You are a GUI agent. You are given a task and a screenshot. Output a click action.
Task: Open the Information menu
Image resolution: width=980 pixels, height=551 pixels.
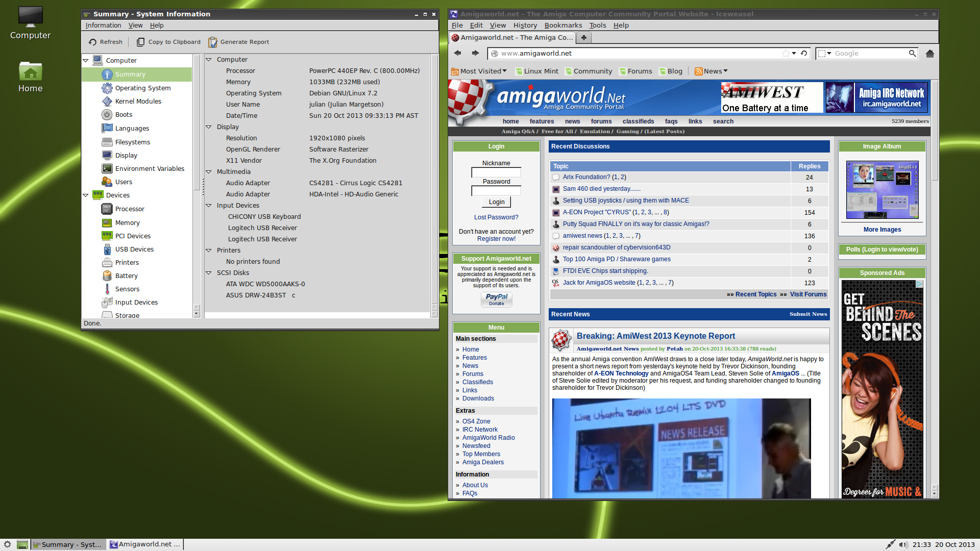point(103,25)
